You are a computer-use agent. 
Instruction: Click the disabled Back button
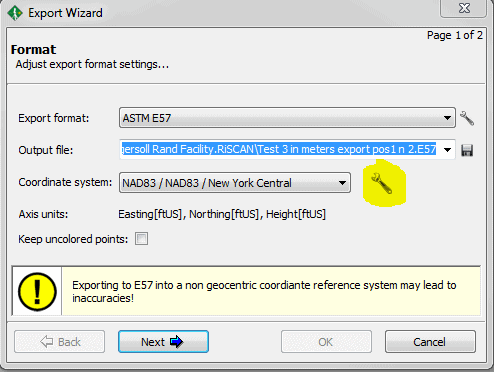pyautogui.click(x=59, y=342)
